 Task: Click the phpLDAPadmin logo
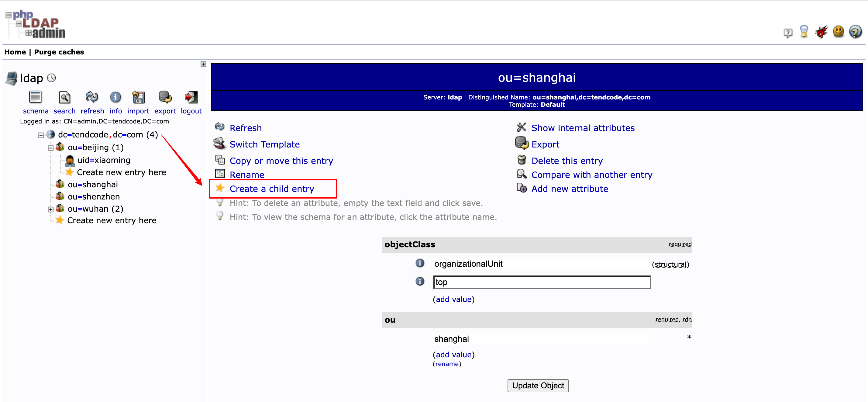pyautogui.click(x=36, y=24)
